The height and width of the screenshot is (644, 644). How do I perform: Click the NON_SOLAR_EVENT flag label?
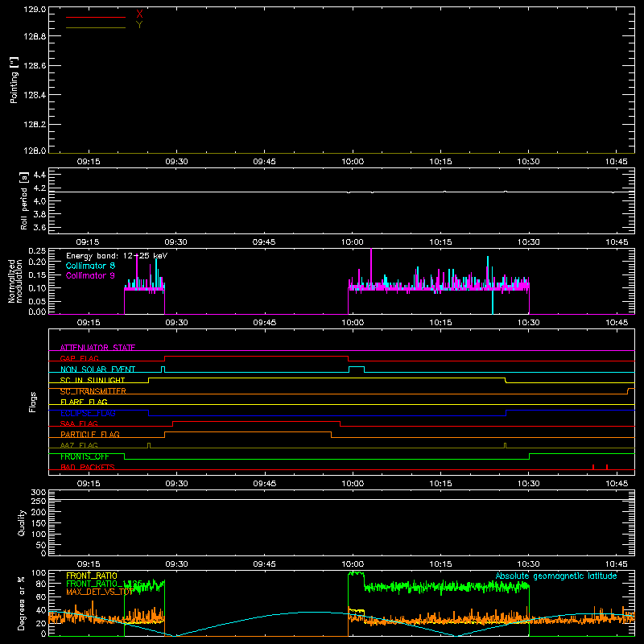pos(97,369)
